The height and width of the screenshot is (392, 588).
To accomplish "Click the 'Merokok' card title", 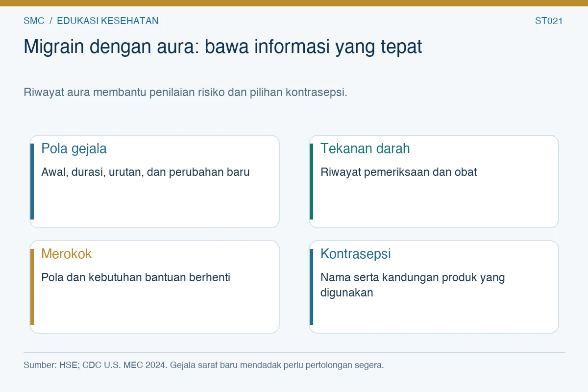I will click(67, 254).
